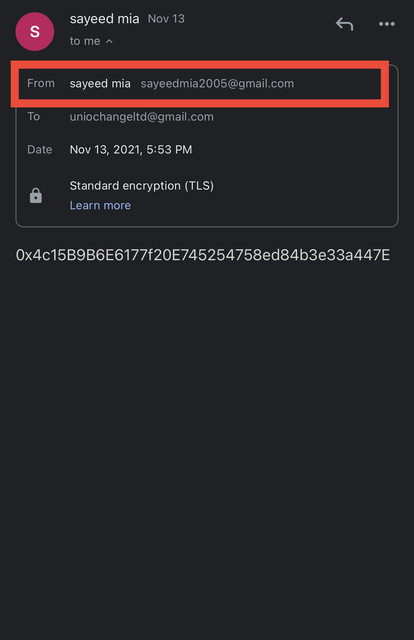Click the To field label

pyautogui.click(x=33, y=116)
